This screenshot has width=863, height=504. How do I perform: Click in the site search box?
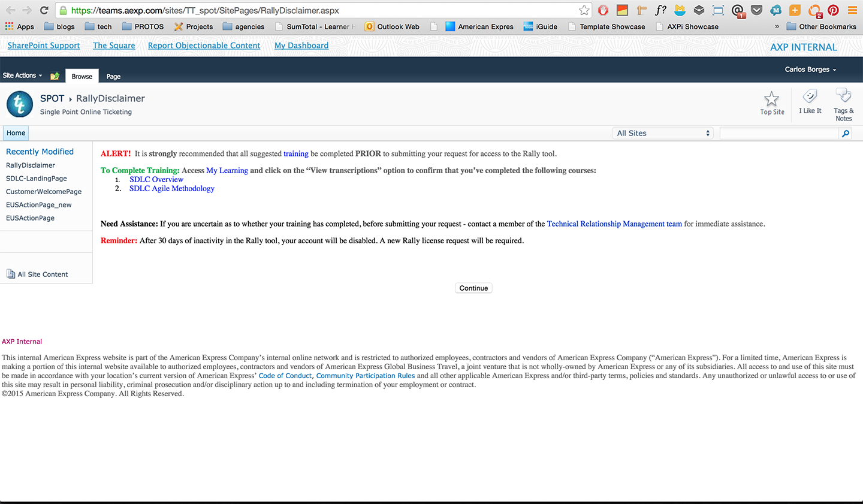(x=779, y=134)
